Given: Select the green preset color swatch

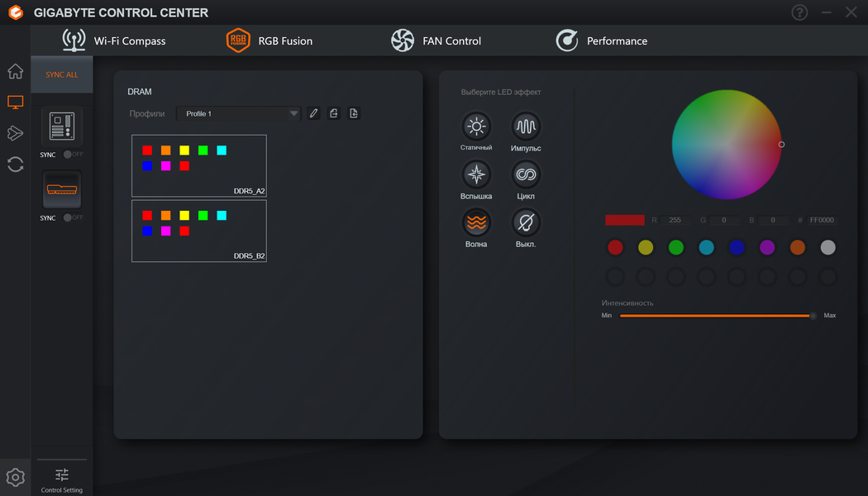Looking at the screenshot, I should 676,247.
